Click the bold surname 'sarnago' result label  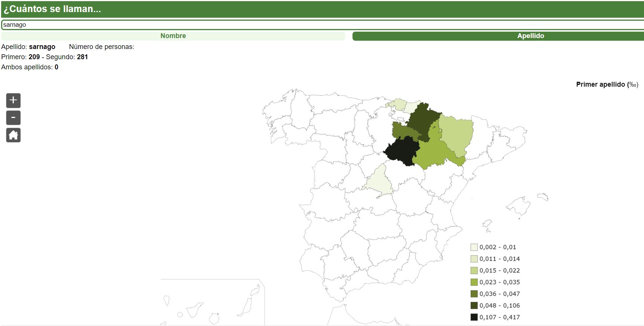42,47
